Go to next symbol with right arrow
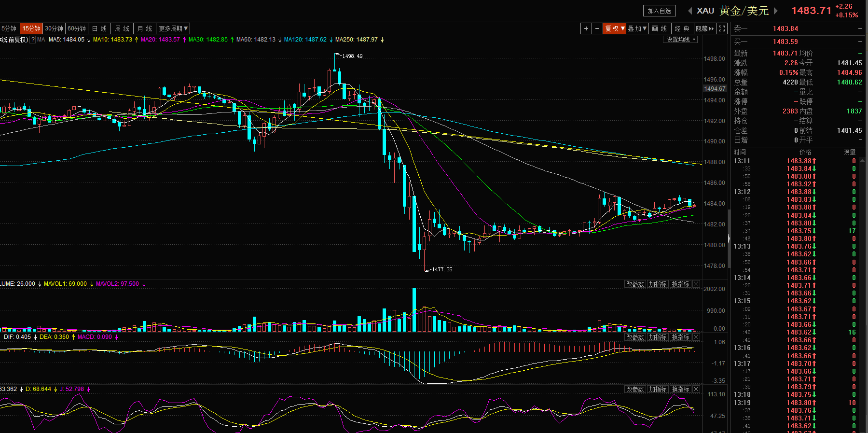Screen dimensions: 868x433 776,11
